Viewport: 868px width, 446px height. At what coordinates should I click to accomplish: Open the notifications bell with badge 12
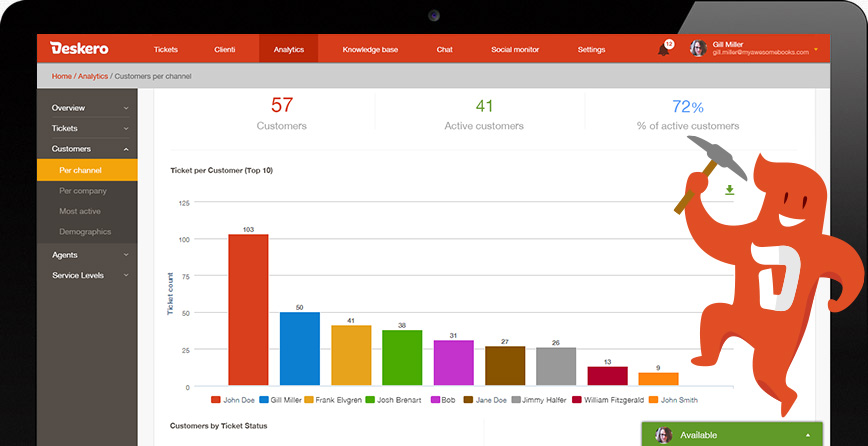[664, 49]
